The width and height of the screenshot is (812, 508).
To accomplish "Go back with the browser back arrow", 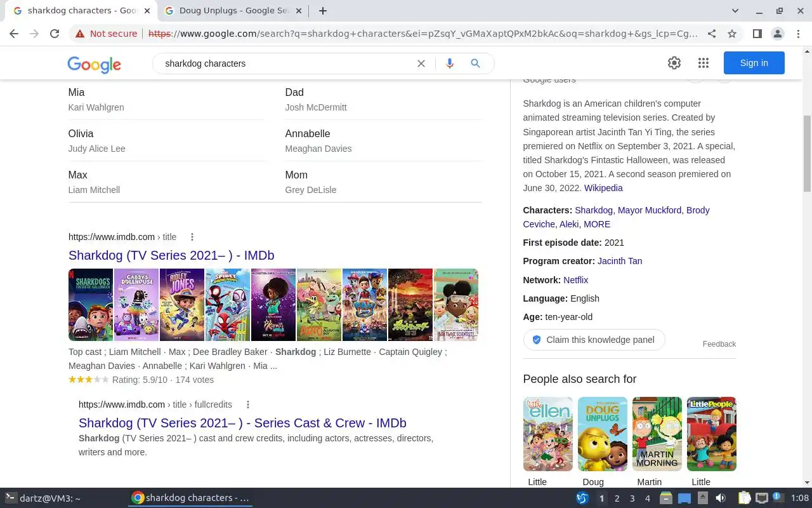I will (14, 34).
